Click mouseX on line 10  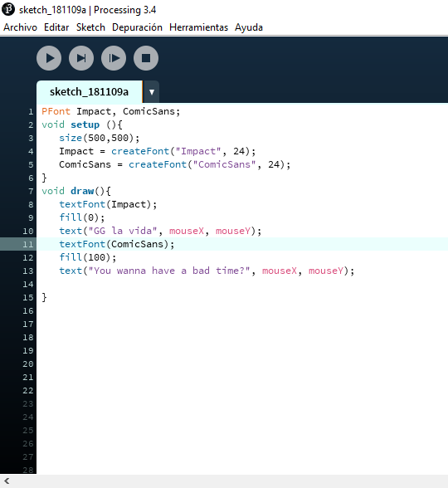click(187, 231)
